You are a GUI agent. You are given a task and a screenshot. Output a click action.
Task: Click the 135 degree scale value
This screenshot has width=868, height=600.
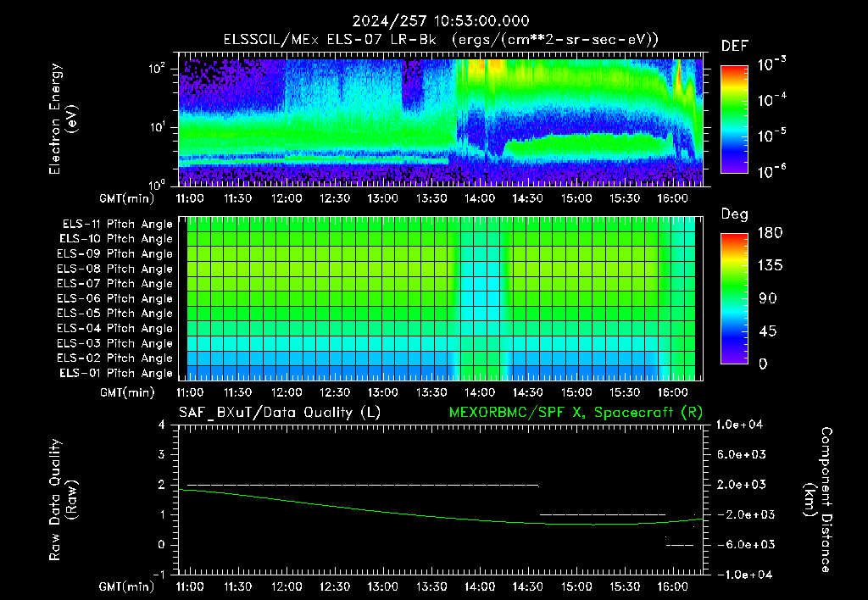[x=770, y=266]
